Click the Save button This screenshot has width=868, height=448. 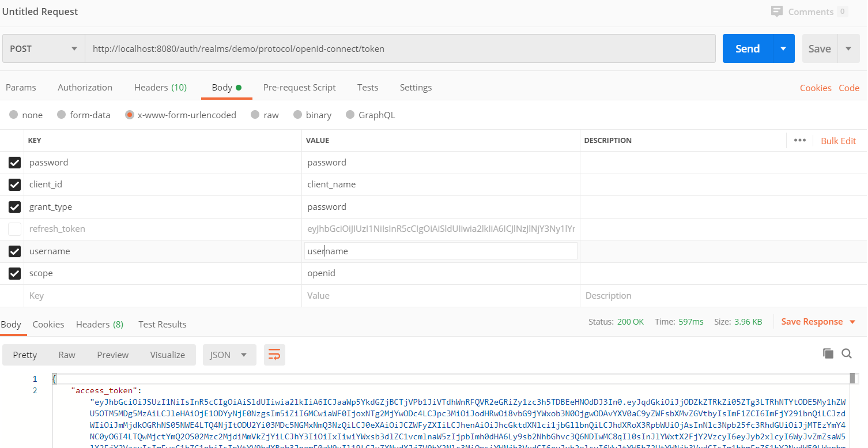pyautogui.click(x=820, y=48)
